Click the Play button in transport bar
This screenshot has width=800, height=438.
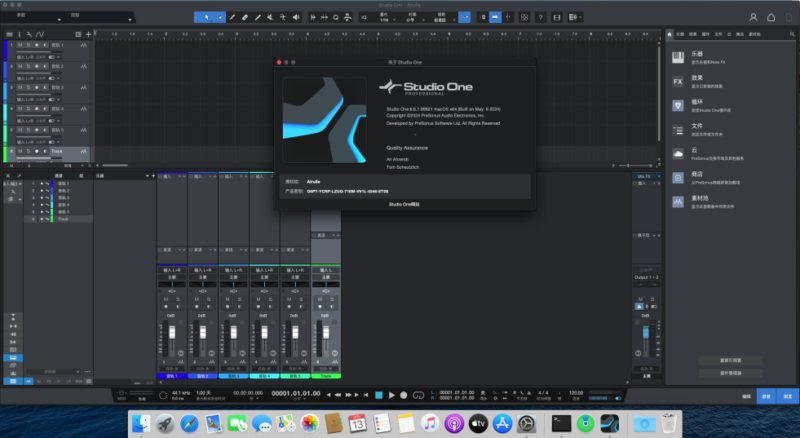[392, 395]
